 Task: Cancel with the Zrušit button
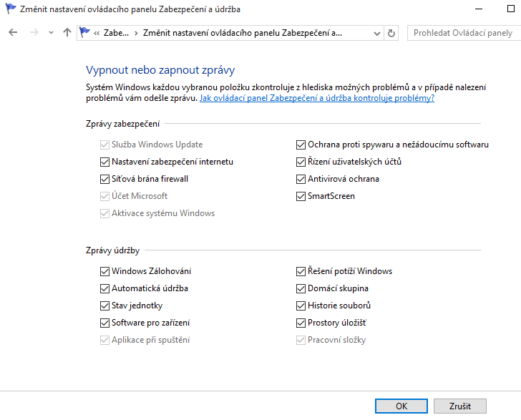pyautogui.click(x=460, y=406)
